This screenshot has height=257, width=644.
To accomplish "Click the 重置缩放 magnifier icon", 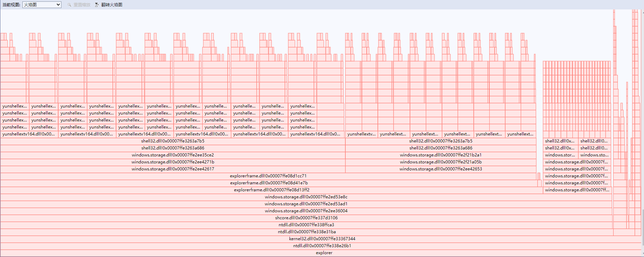I will pos(69,5).
